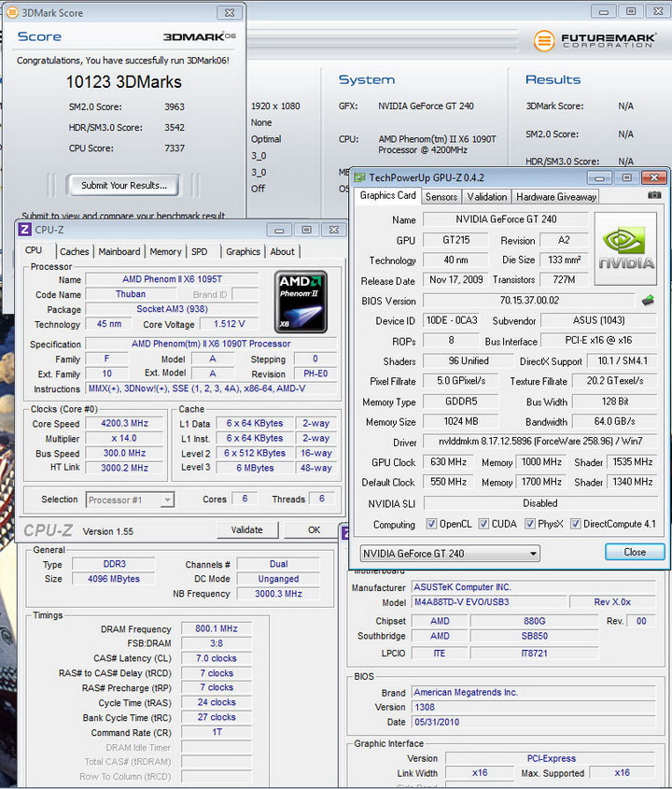Click the Driver field in GPU-Z
Viewport: 672px width, 789px height.
(x=540, y=442)
